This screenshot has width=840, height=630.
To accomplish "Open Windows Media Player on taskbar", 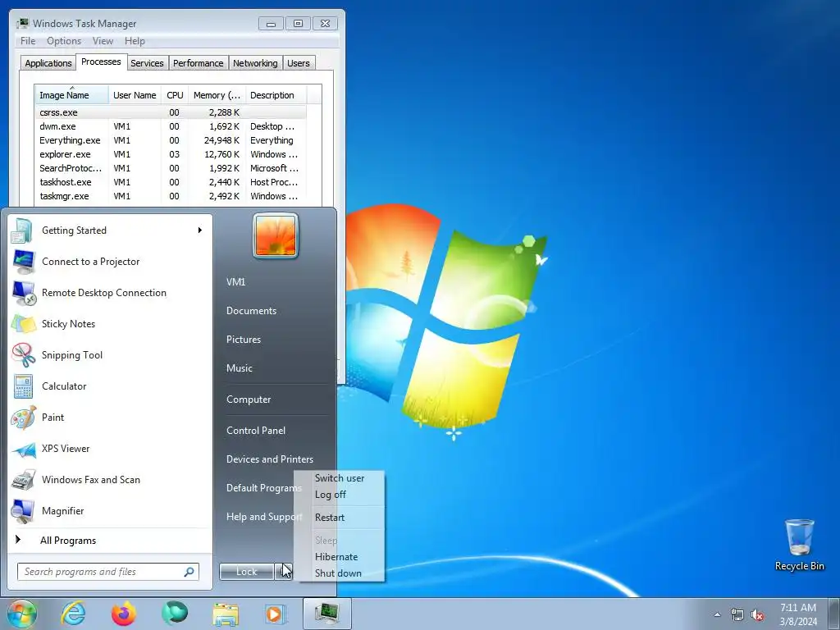I will click(276, 614).
